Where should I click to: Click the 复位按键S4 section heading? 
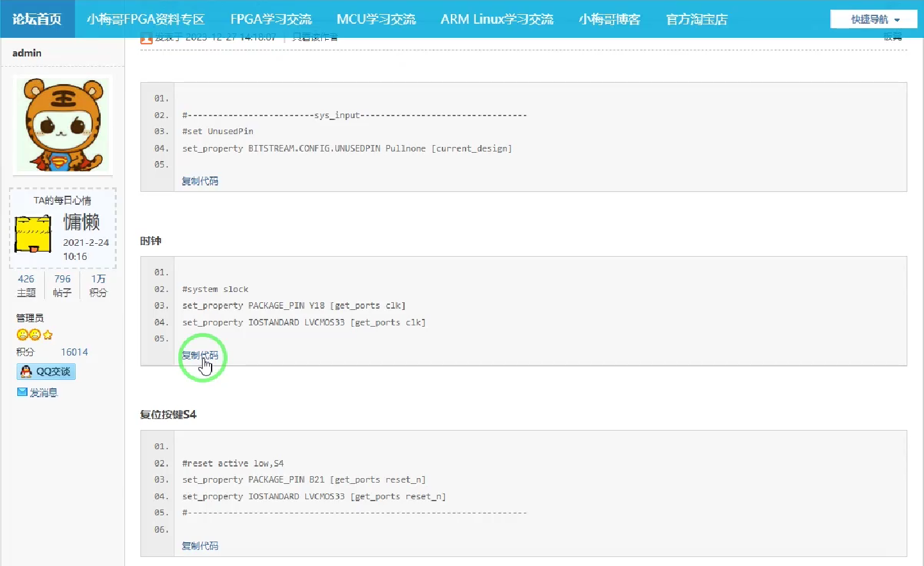pyautogui.click(x=168, y=415)
